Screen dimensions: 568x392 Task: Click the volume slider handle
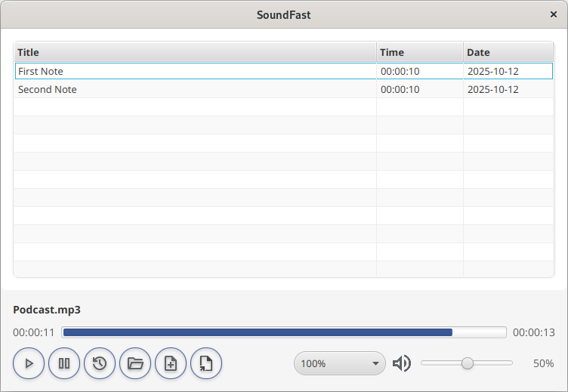point(468,363)
